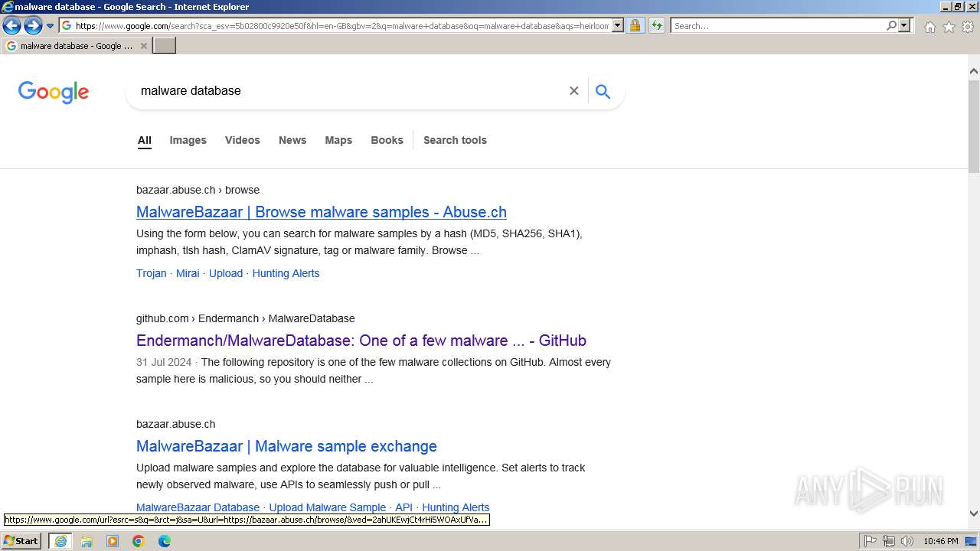The width and height of the screenshot is (980, 551).
Task: Open MalwareBazaar Database sublink
Action: [198, 507]
